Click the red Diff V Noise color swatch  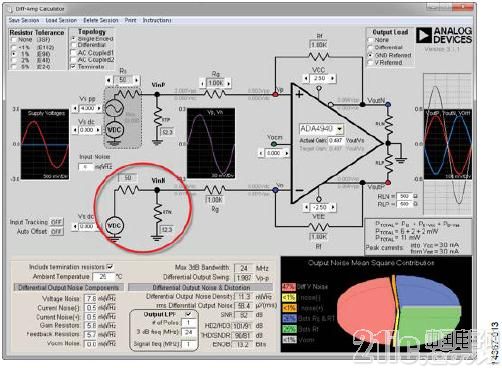[x=289, y=287]
